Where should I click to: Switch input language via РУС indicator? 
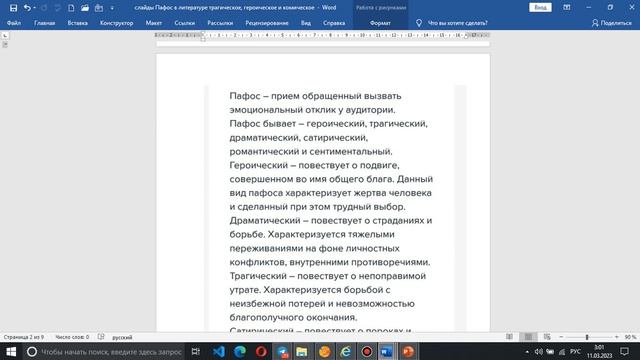click(575, 351)
